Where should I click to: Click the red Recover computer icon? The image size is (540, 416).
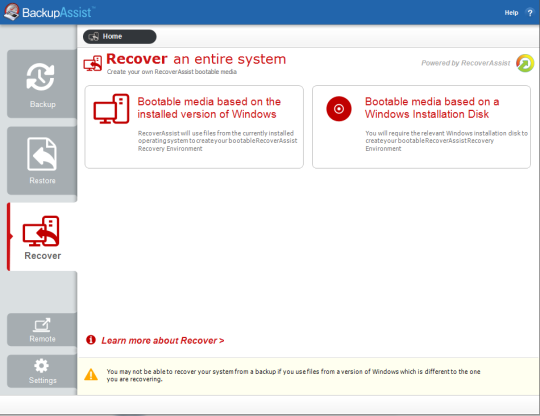click(41, 231)
